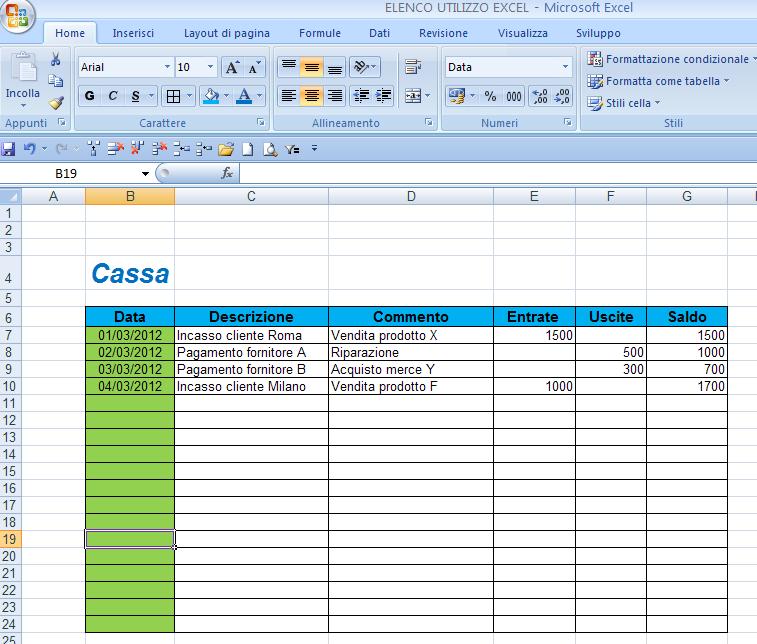Screen dimensions: 757x644
Task: Toggle bold G formatting
Action: tap(89, 96)
